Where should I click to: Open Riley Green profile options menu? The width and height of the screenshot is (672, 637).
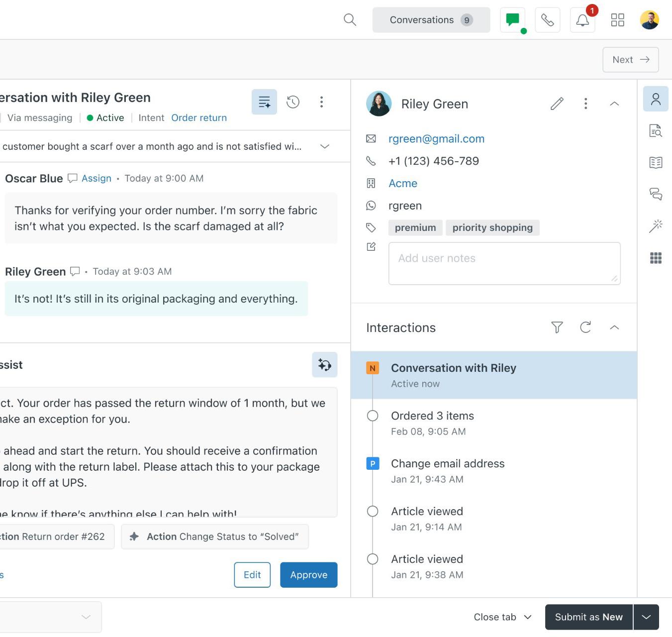(x=585, y=104)
